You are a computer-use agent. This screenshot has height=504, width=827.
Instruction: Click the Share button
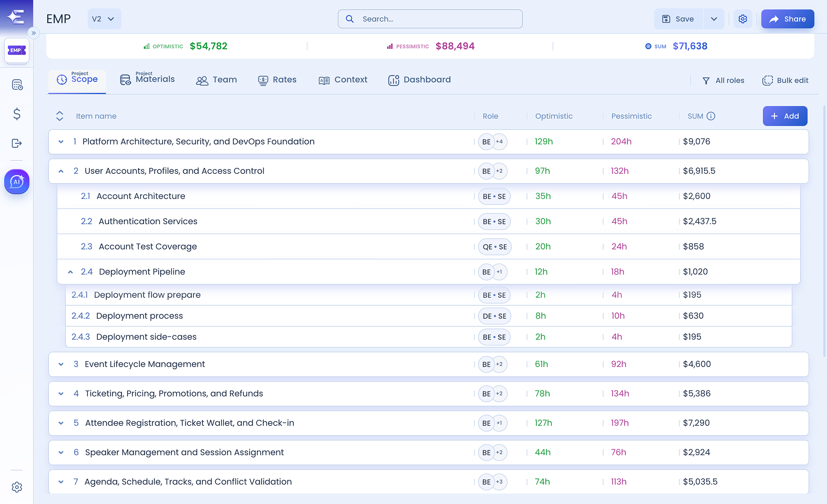coord(788,19)
